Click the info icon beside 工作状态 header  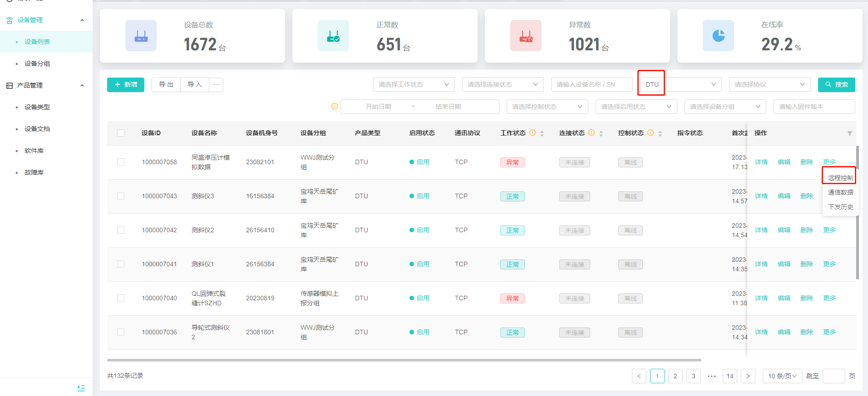point(533,133)
